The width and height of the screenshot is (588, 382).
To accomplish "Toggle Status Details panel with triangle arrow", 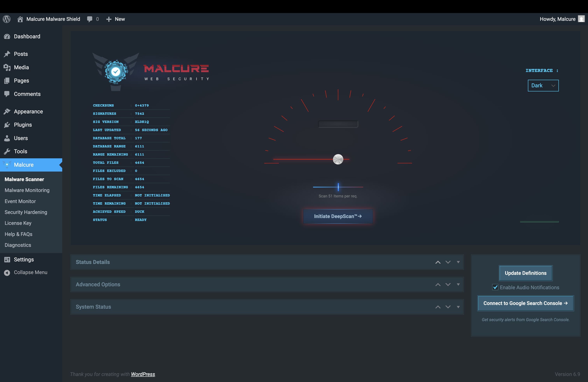I will [x=458, y=262].
